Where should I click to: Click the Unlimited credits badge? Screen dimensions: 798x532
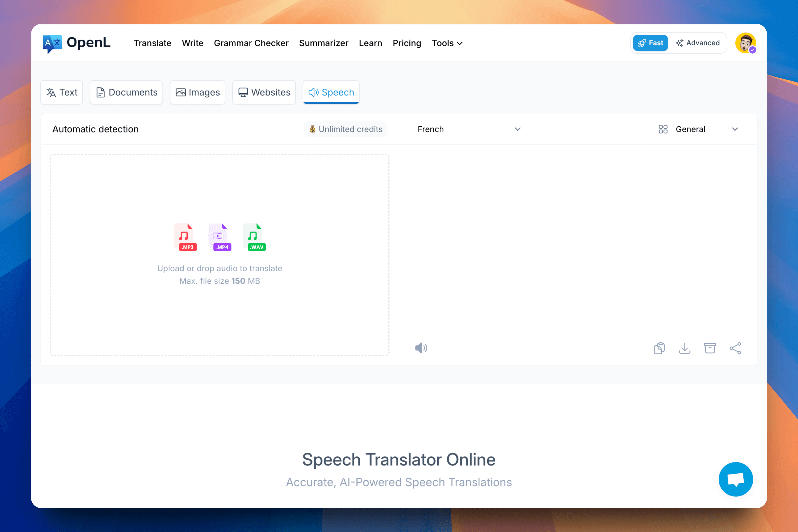coord(345,129)
